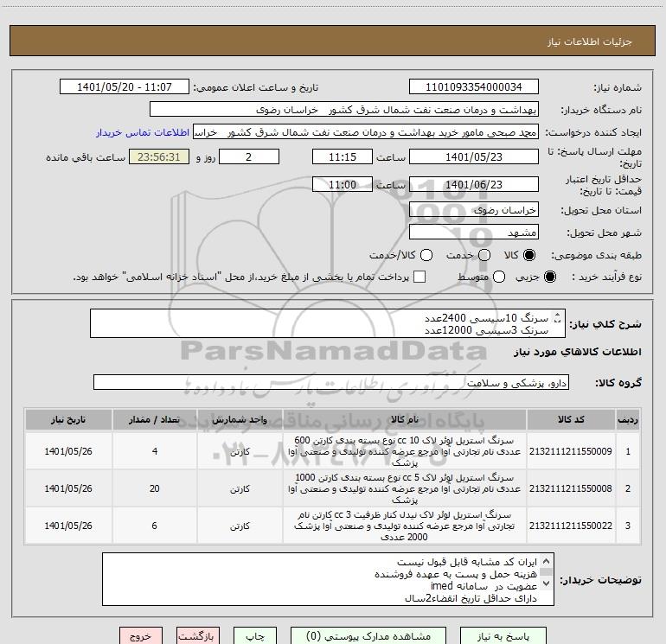Click quantity 4 in row 1
This screenshot has height=644, width=666.
155,451
